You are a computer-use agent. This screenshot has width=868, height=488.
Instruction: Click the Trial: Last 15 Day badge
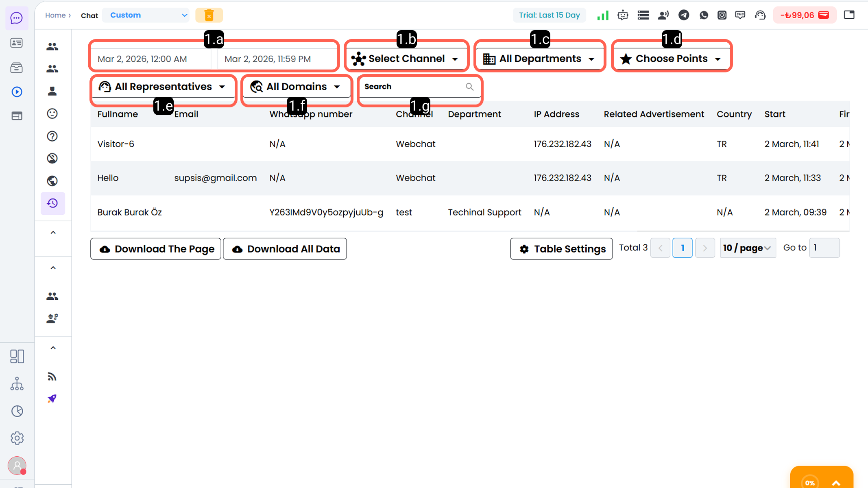tap(550, 15)
